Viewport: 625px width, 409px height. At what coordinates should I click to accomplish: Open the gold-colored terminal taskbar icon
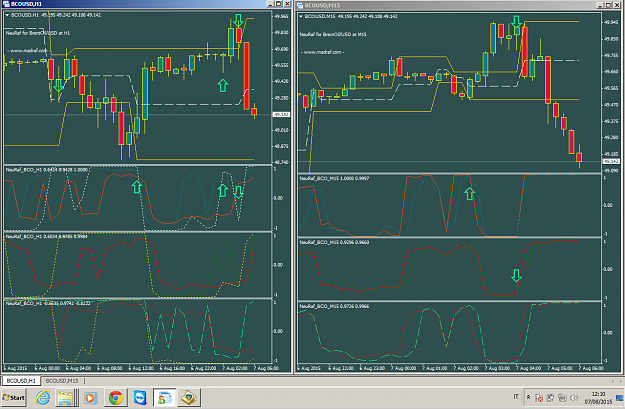click(x=189, y=397)
